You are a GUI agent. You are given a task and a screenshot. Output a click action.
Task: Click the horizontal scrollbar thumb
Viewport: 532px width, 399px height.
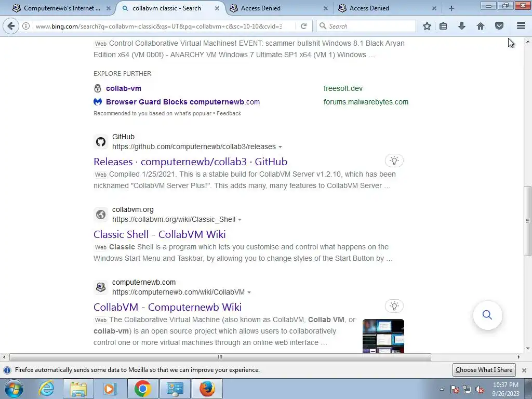click(x=220, y=357)
